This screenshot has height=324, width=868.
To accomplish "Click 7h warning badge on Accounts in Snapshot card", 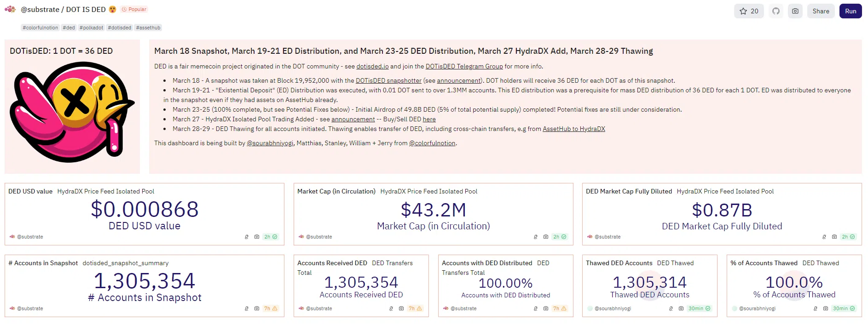I will tap(271, 309).
